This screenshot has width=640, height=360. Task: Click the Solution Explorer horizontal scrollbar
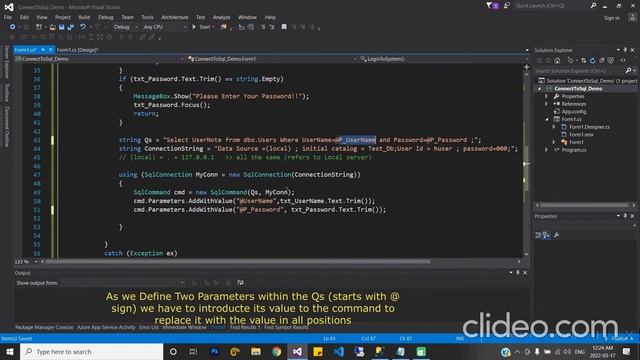pyautogui.click(x=585, y=205)
